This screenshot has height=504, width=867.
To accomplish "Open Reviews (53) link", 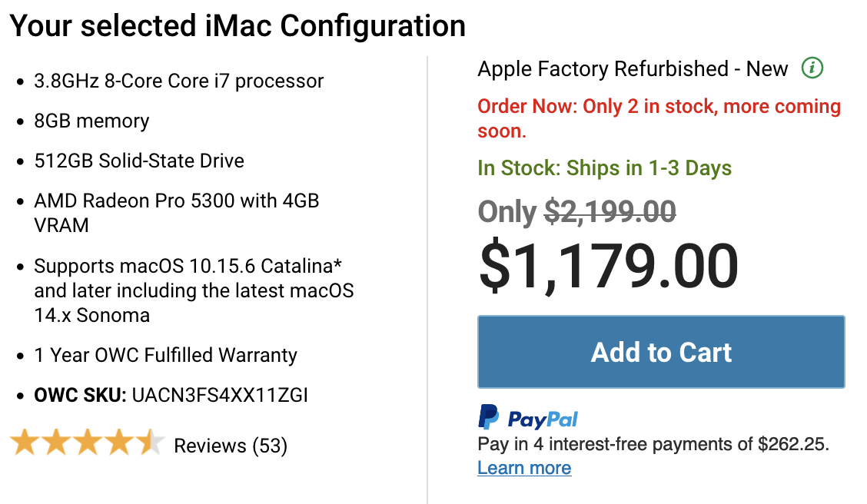I will point(231,446).
